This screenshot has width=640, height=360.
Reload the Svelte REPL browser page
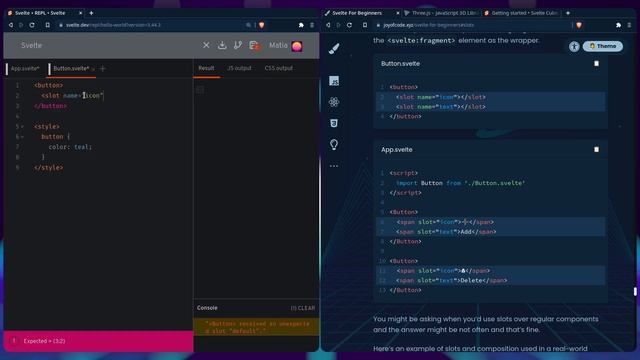tap(32, 25)
